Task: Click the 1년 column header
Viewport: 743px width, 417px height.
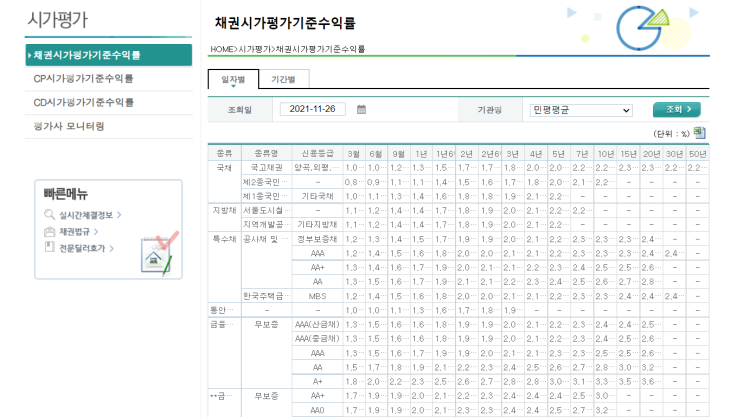Action: [x=421, y=154]
